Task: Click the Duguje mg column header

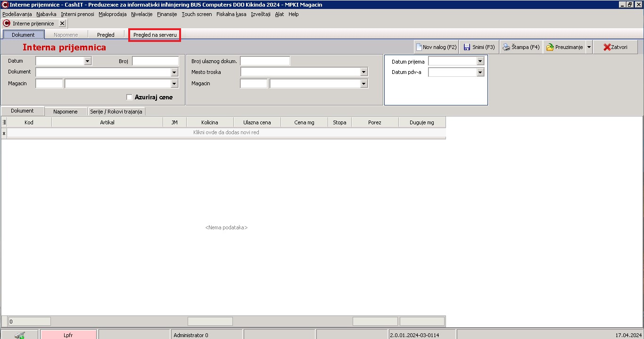Action: pyautogui.click(x=422, y=122)
